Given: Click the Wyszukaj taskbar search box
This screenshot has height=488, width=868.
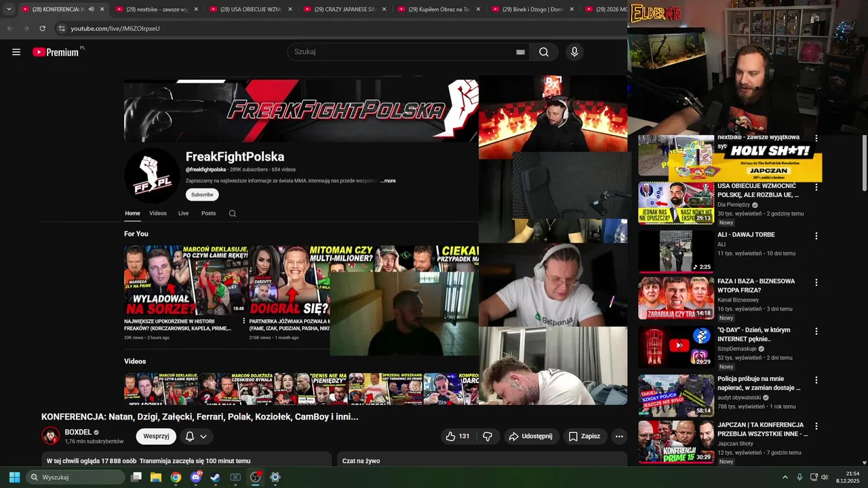Looking at the screenshot, I should pyautogui.click(x=75, y=477).
